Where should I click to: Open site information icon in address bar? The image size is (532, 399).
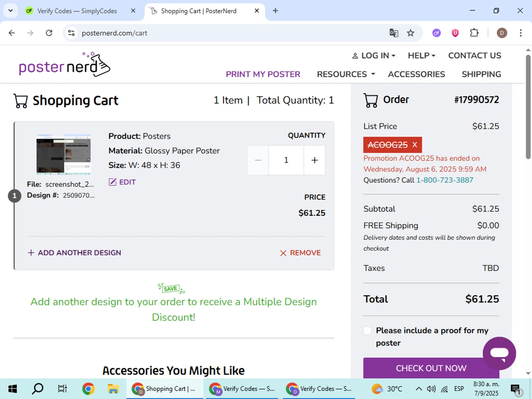point(71,33)
